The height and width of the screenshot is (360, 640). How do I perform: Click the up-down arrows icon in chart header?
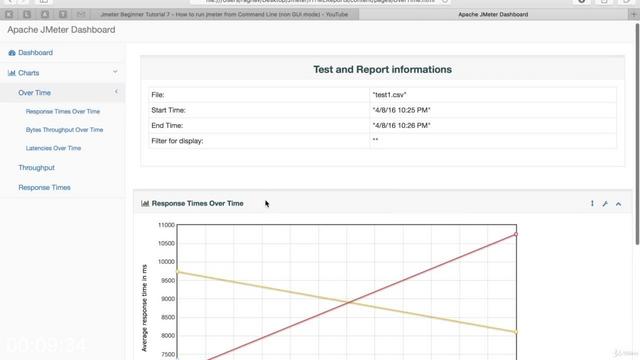(592, 203)
